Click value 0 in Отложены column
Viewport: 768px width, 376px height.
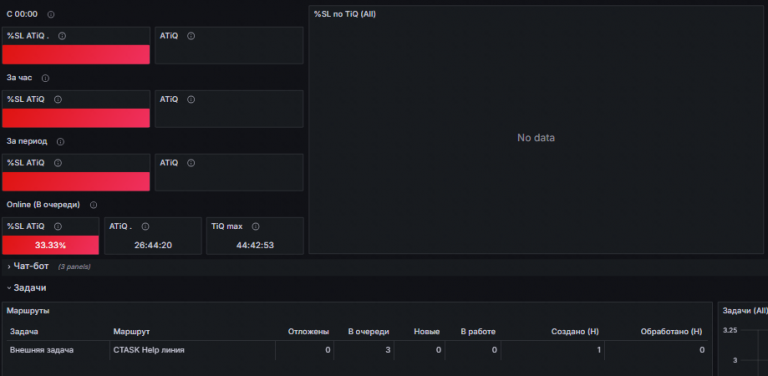click(x=328, y=350)
